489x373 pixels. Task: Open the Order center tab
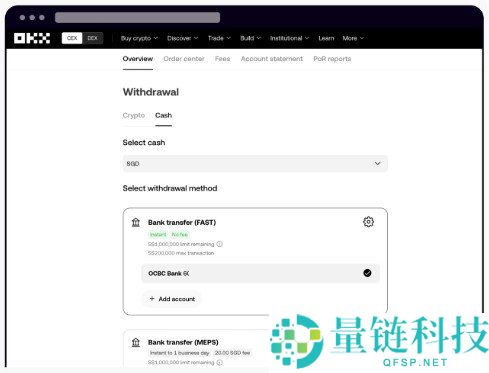(x=184, y=59)
